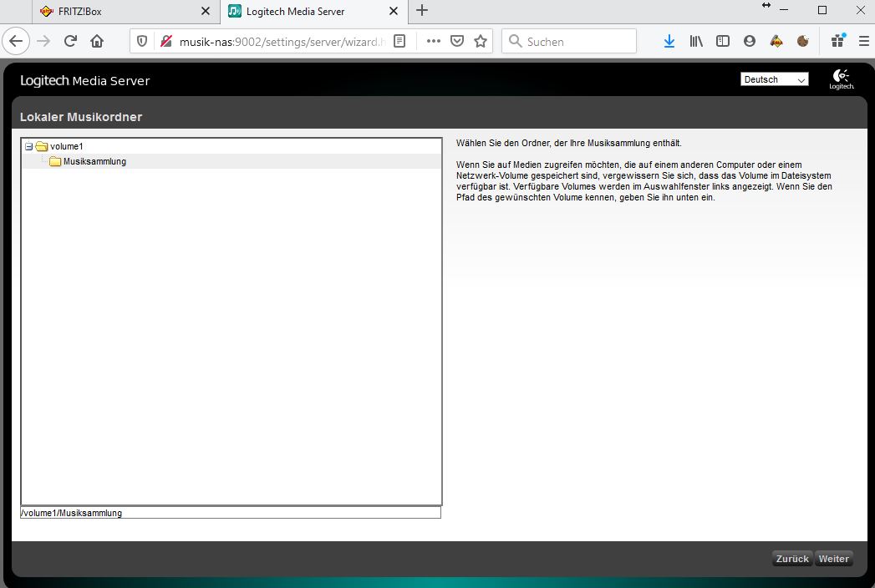
Task: Click the browser forward arrow
Action: click(43, 41)
